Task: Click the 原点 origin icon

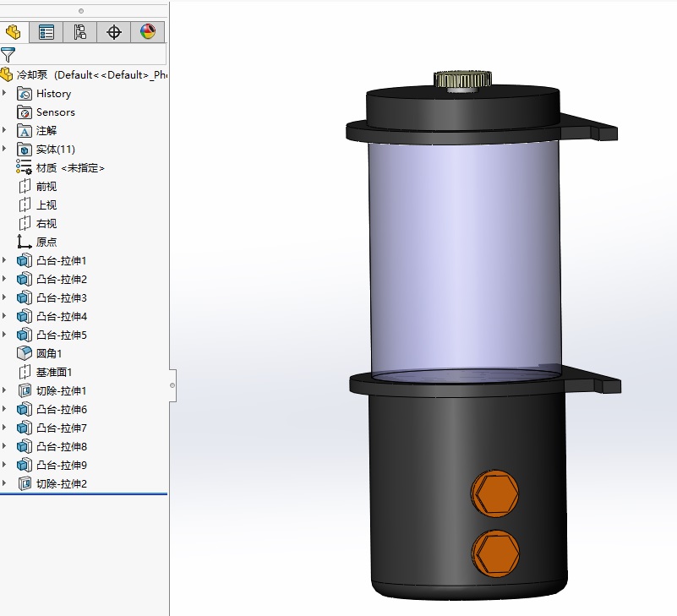Action: pyautogui.click(x=25, y=242)
